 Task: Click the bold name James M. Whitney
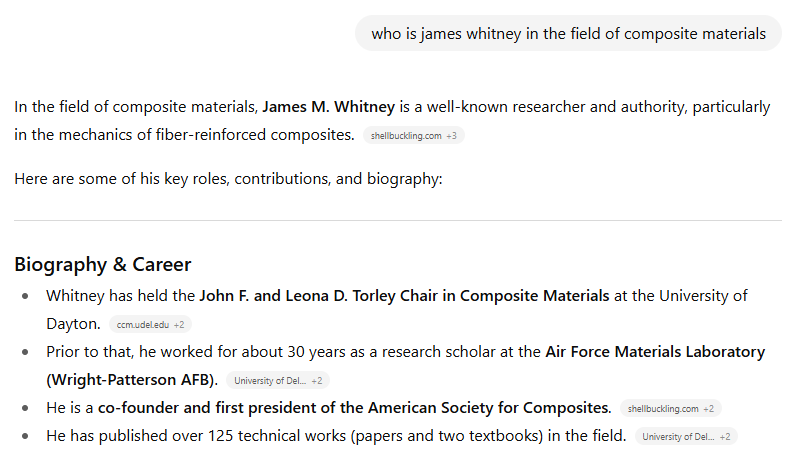pos(328,106)
